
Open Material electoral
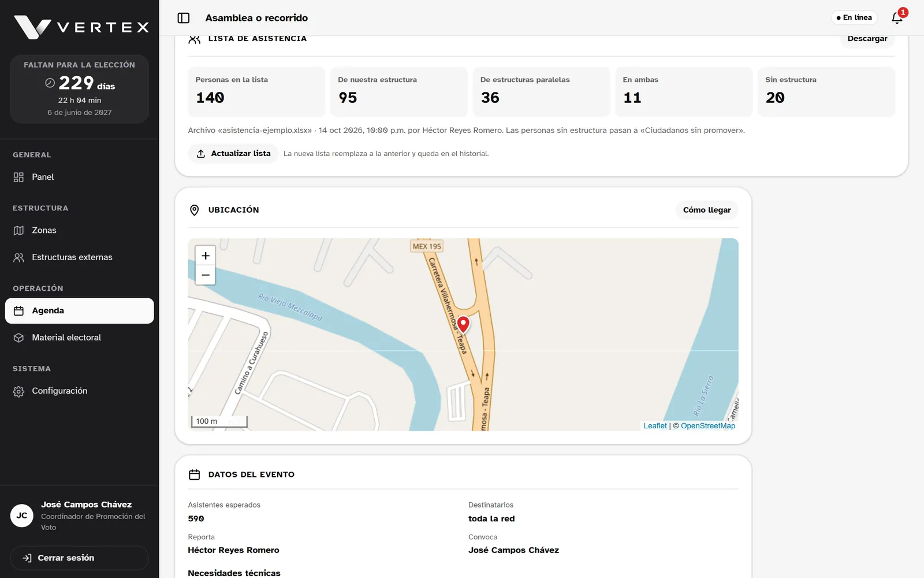(80, 338)
